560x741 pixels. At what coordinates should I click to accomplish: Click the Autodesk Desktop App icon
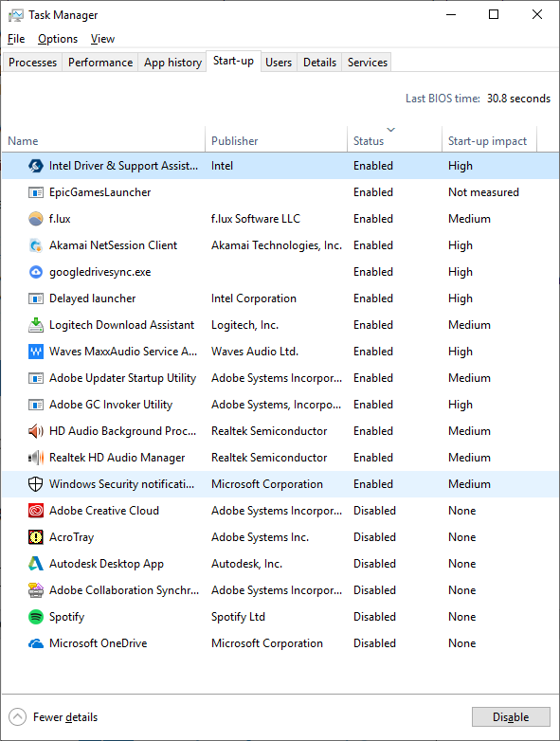tap(36, 563)
